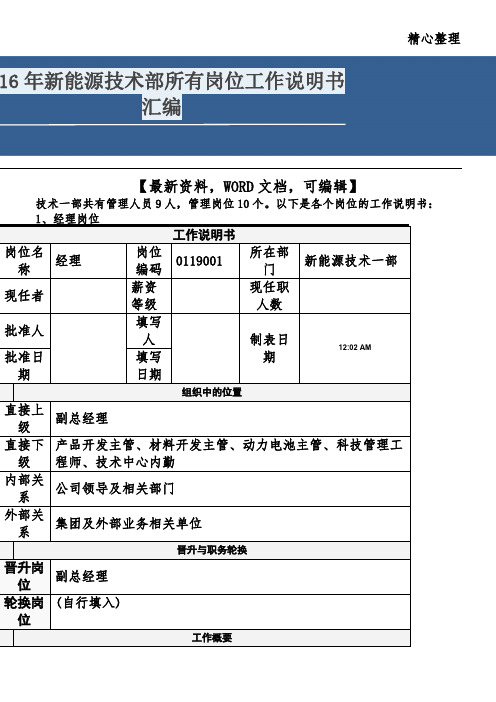Screen dimensions: 496x702
Task: Click the 批准日期 label cell
Action: pos(25,366)
